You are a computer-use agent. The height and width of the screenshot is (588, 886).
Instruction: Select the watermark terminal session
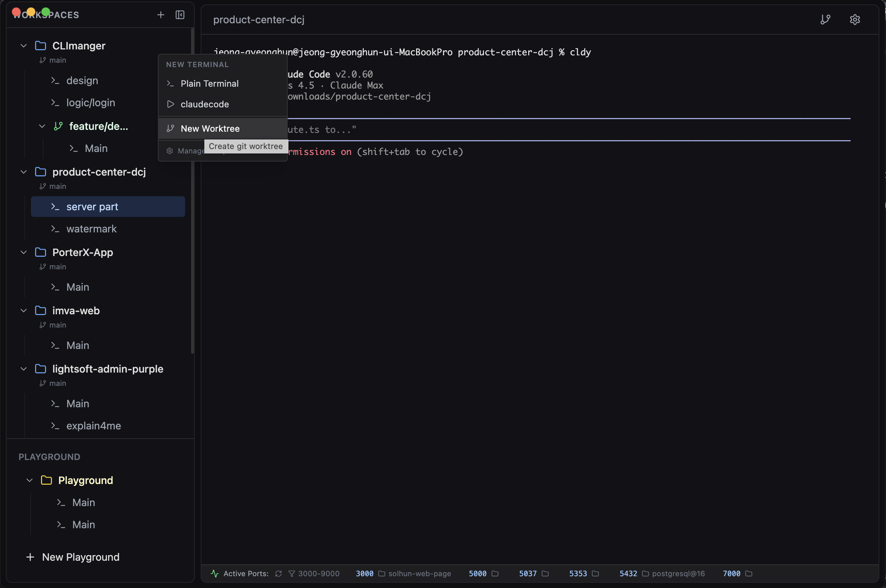(x=91, y=229)
